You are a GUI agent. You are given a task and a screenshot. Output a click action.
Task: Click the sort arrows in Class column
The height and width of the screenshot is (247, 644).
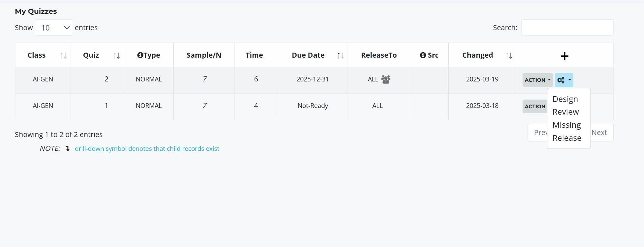click(x=63, y=56)
